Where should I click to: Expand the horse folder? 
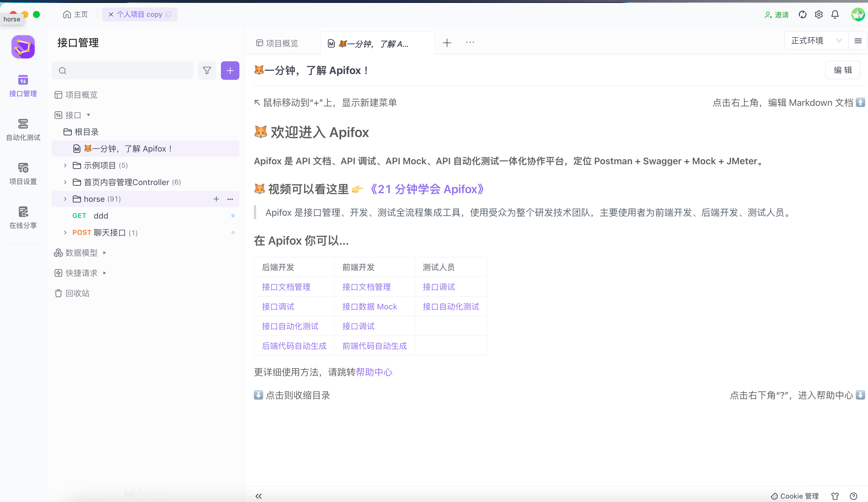pyautogui.click(x=65, y=199)
